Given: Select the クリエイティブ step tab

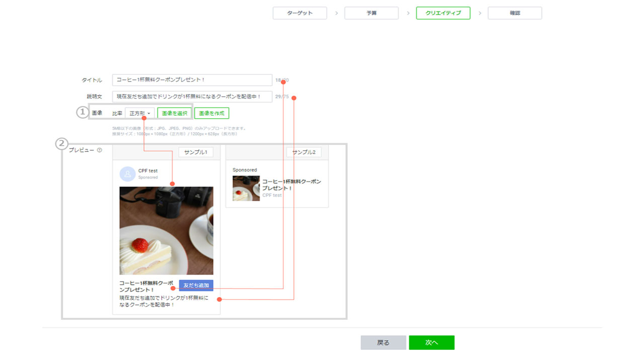Looking at the screenshot, I should [443, 13].
